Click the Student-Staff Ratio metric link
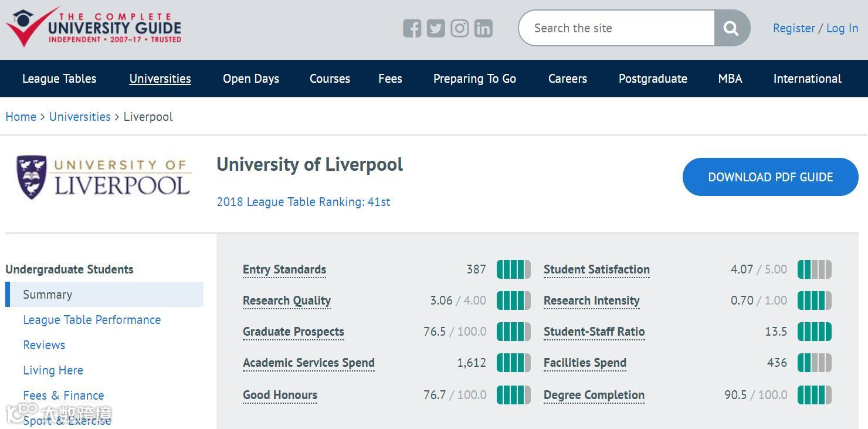The width and height of the screenshot is (868, 429). (594, 332)
